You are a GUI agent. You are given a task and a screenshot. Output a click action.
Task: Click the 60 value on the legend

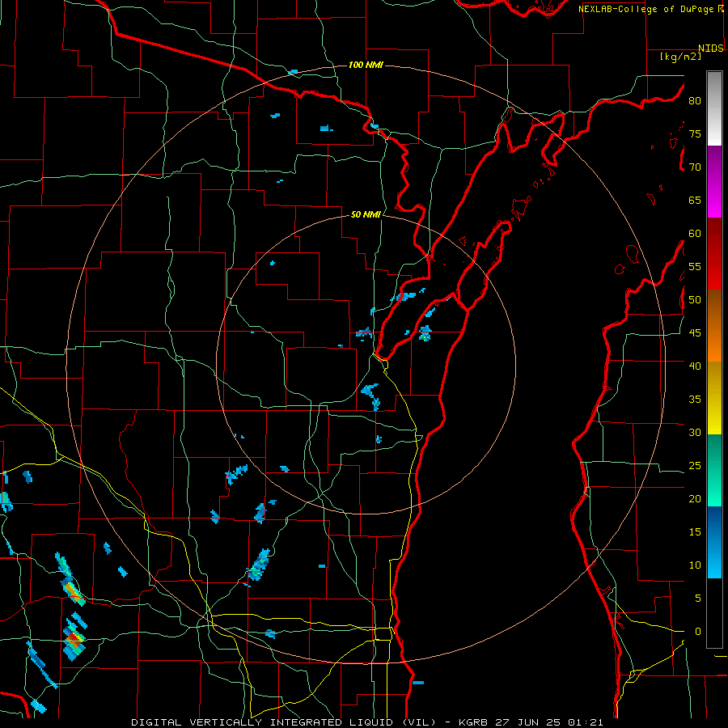(x=695, y=234)
